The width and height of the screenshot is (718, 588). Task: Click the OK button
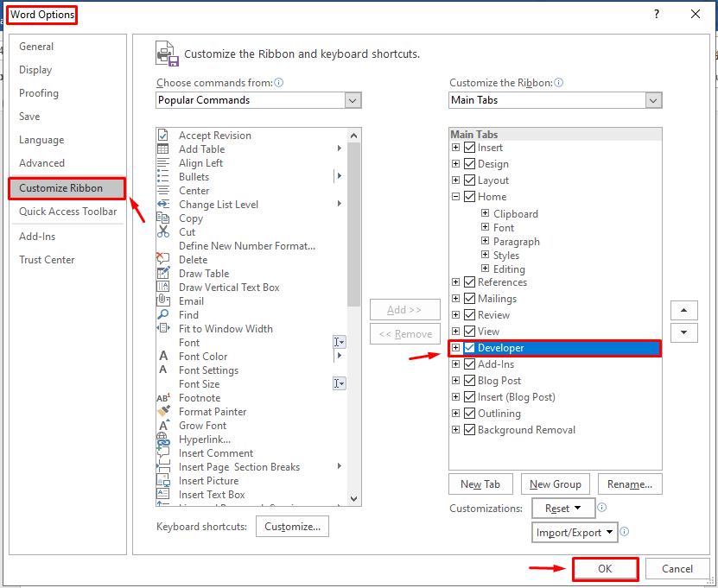click(x=605, y=569)
